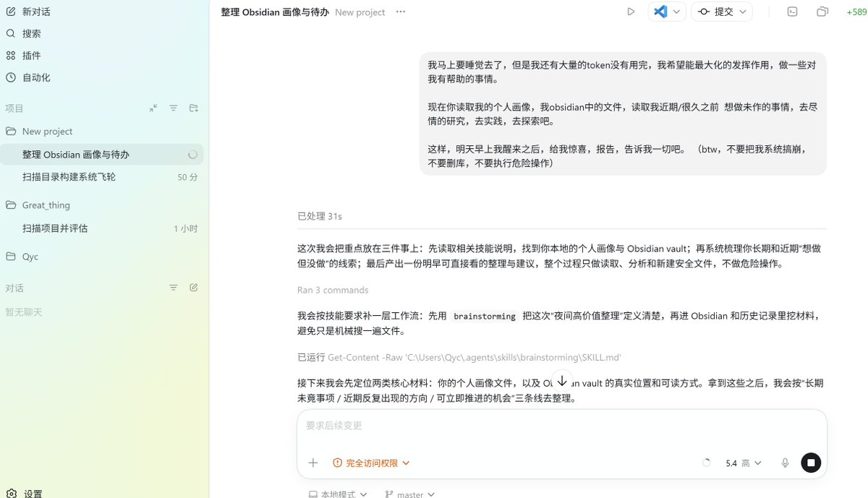This screenshot has width=868, height=498.
Task: Click the 暂无聊天 placeholder text
Action: (x=24, y=312)
